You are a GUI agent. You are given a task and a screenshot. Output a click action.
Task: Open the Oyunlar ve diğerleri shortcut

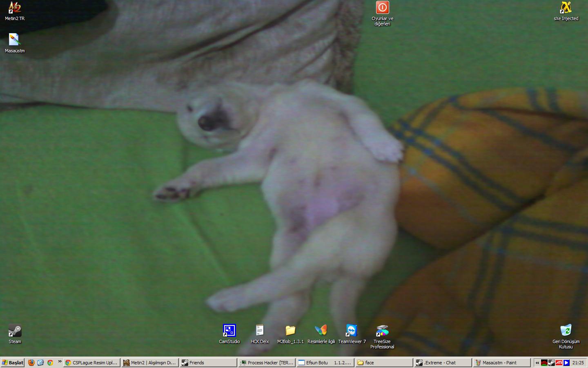point(382,8)
